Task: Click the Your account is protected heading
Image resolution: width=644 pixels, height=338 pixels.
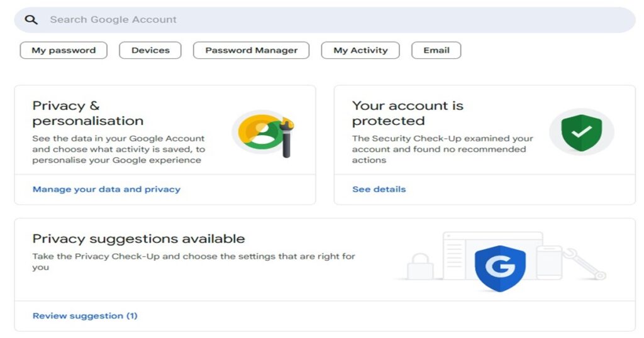Action: click(x=408, y=113)
